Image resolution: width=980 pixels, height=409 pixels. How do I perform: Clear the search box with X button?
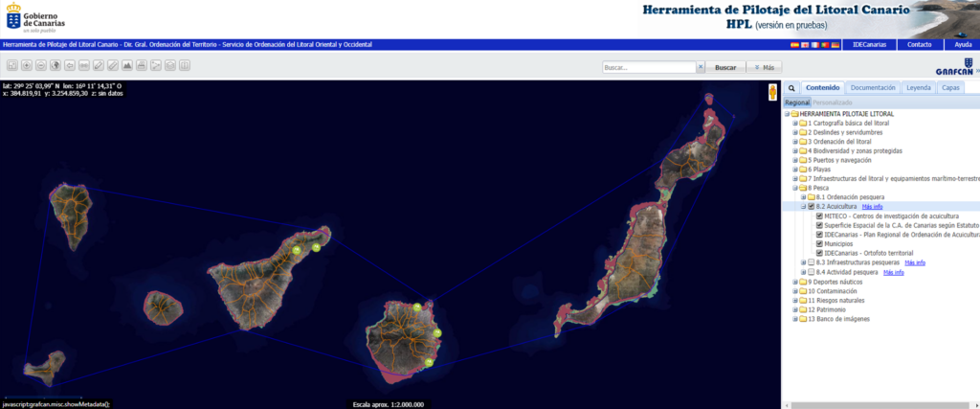[700, 67]
